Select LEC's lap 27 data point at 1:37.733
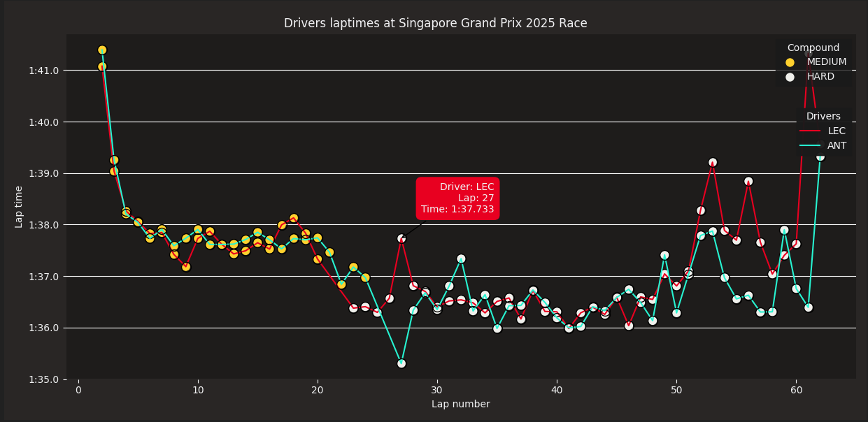This screenshot has height=422, width=868. point(401,238)
